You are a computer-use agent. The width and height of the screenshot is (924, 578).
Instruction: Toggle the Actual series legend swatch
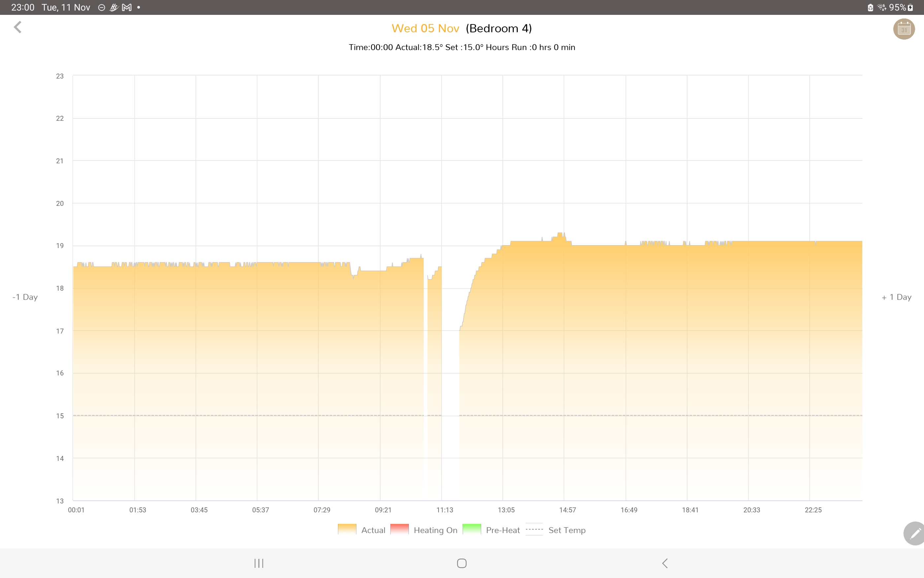(x=347, y=530)
